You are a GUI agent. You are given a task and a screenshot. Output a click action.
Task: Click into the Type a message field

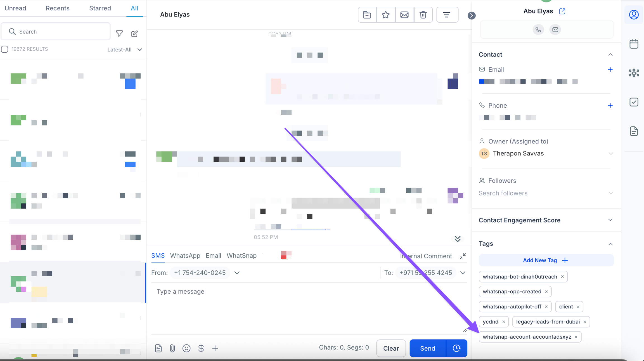click(307, 308)
